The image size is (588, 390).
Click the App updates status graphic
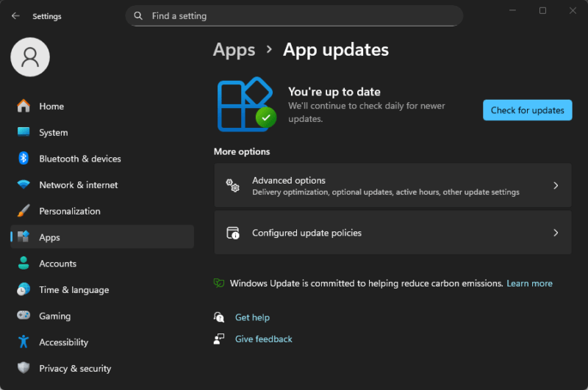246,104
